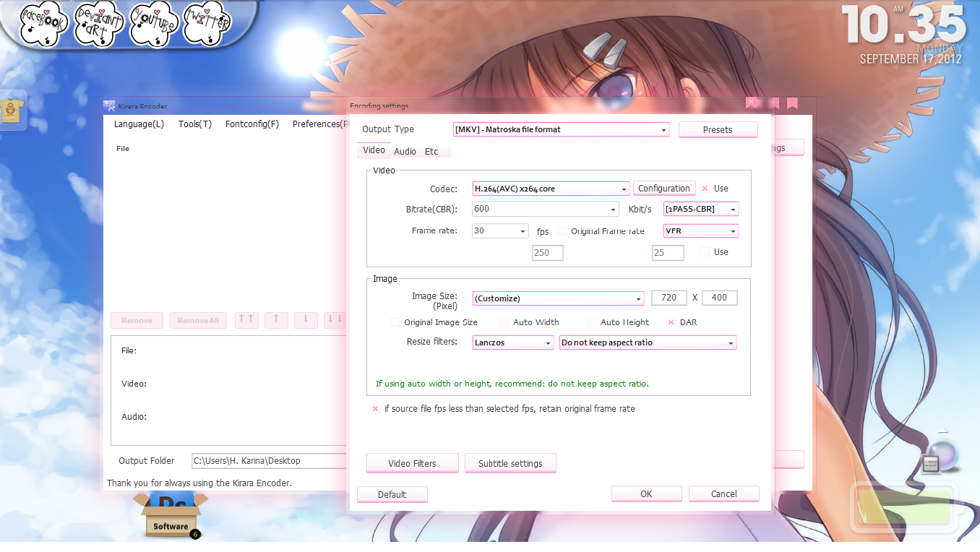Click the Default button
Image resolution: width=980 pixels, height=552 pixels.
click(392, 494)
